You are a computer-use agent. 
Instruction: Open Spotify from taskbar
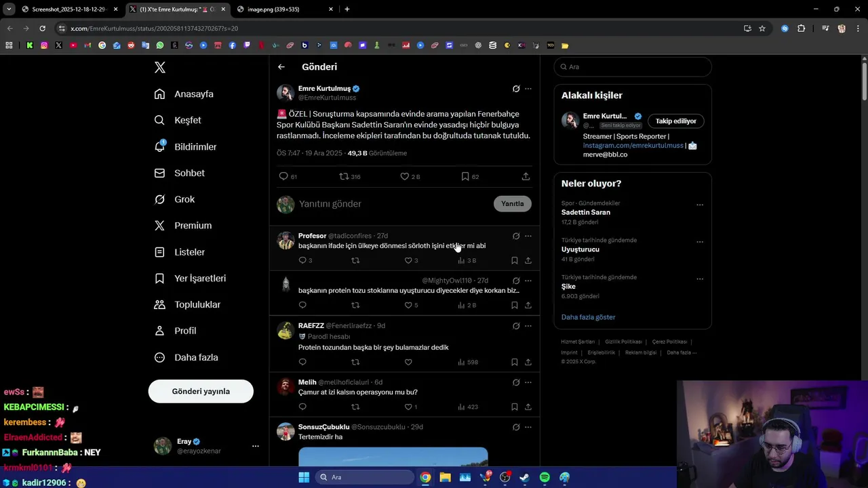(545, 477)
